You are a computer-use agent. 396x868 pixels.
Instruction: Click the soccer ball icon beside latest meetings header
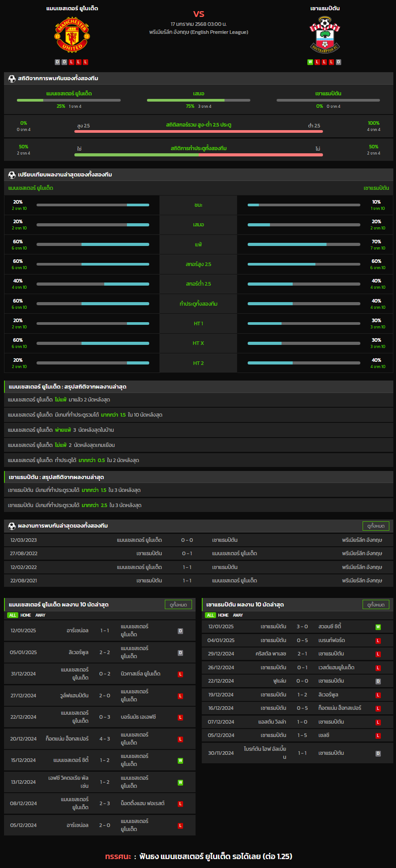pos(12,526)
